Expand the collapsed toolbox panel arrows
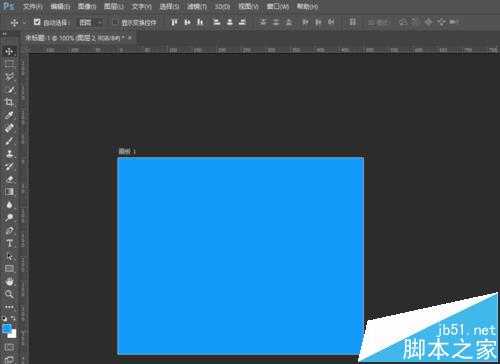 point(5,34)
